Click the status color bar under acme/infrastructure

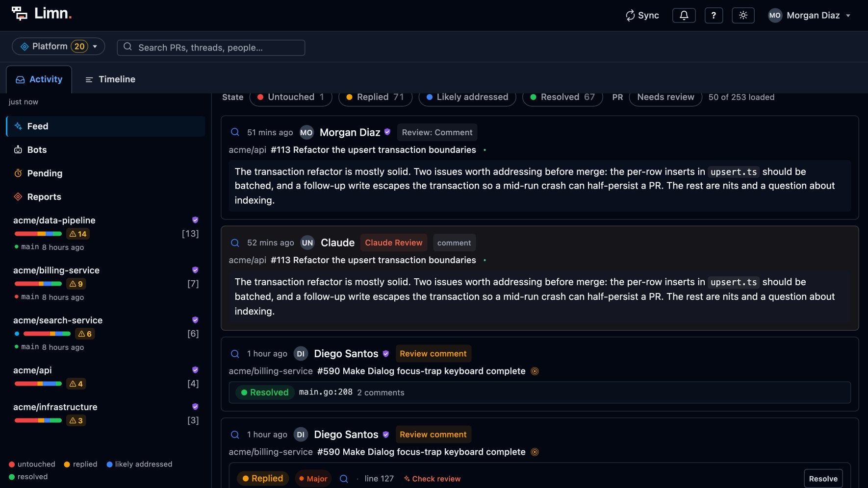pyautogui.click(x=38, y=420)
